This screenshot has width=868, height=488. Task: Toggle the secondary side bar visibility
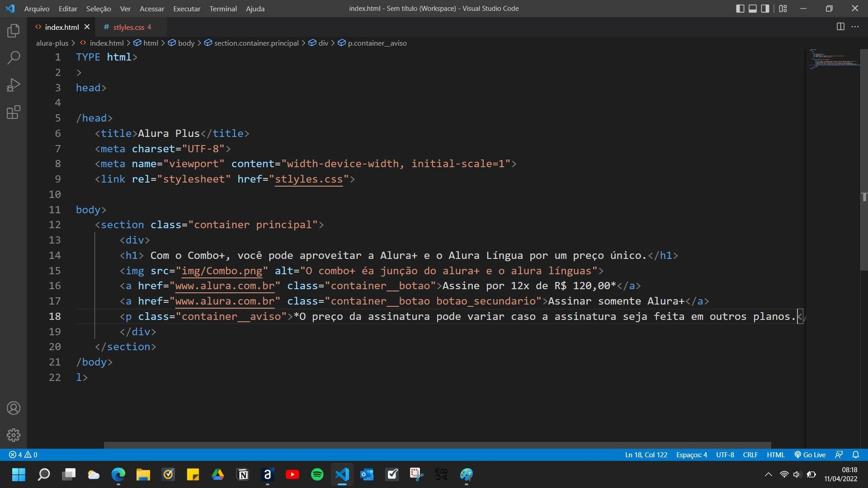(x=765, y=9)
